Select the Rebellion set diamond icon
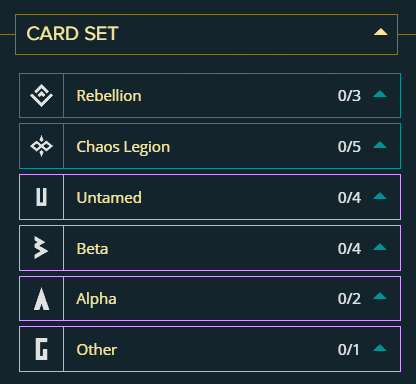Screen dimensions: 416x384 pos(41,96)
